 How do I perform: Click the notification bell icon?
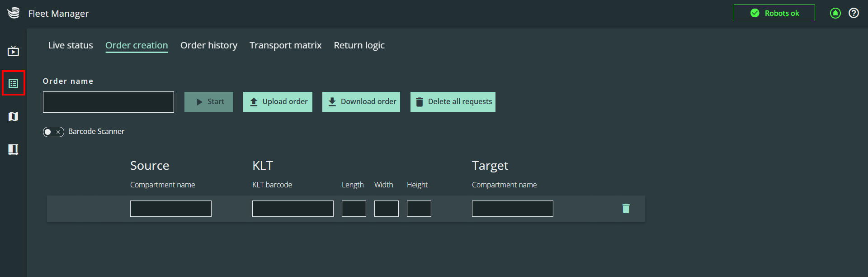coord(835,13)
